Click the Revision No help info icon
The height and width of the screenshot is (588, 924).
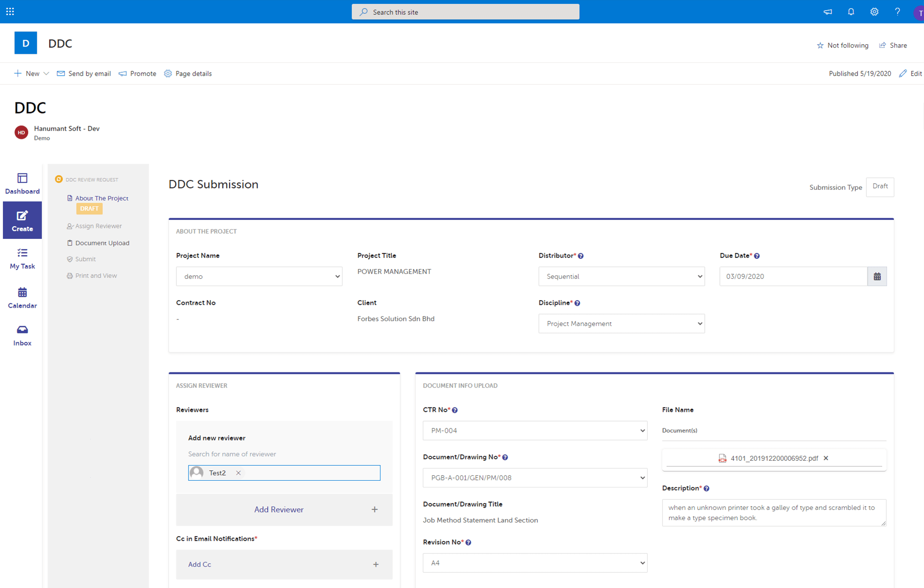(468, 542)
